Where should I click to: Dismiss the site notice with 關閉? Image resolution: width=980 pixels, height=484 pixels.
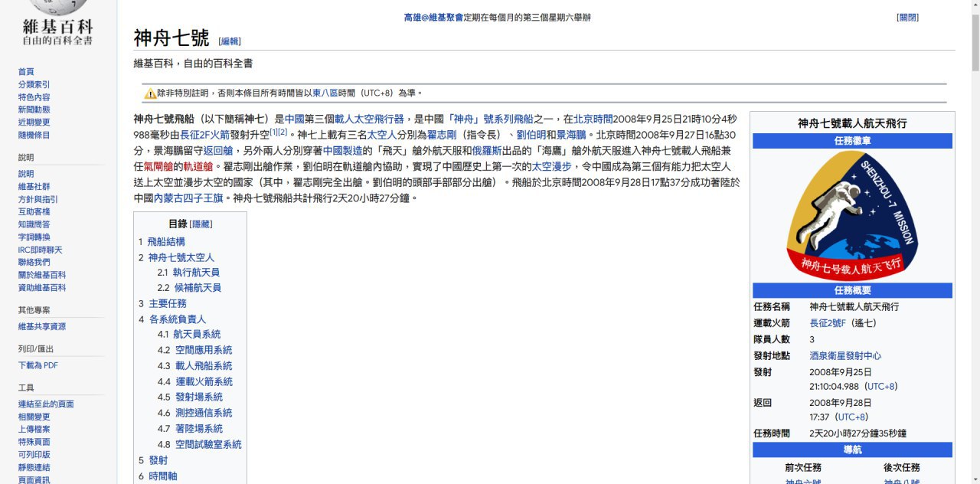pos(907,18)
